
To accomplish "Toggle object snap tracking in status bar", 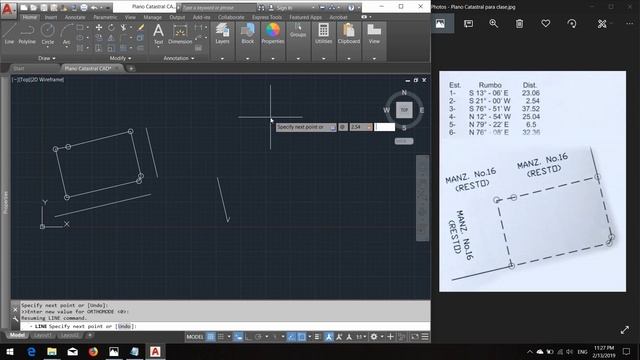I will [x=291, y=337].
